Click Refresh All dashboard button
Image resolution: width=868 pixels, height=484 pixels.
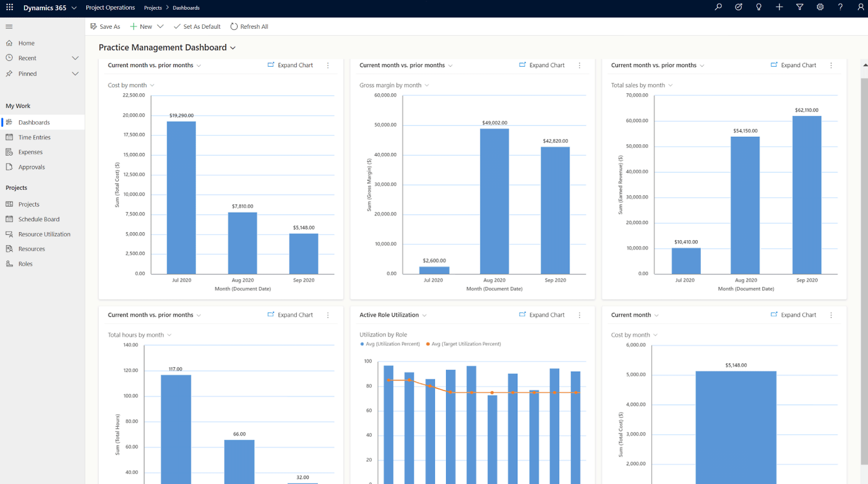coord(249,26)
